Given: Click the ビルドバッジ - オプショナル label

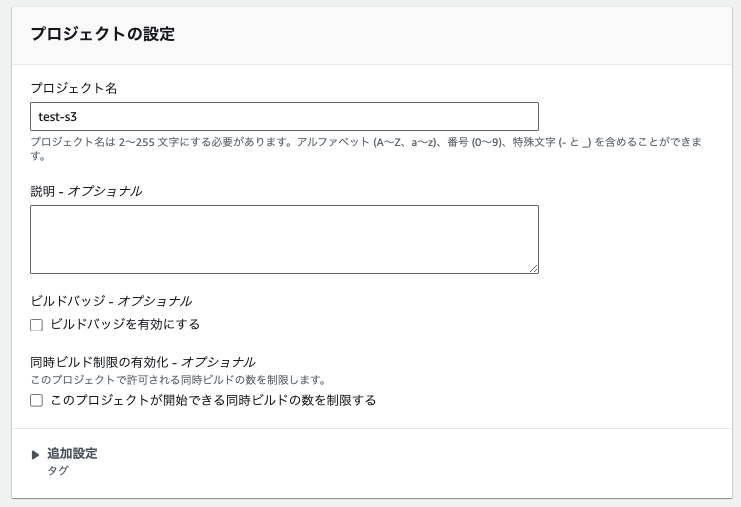Looking at the screenshot, I should 111,301.
